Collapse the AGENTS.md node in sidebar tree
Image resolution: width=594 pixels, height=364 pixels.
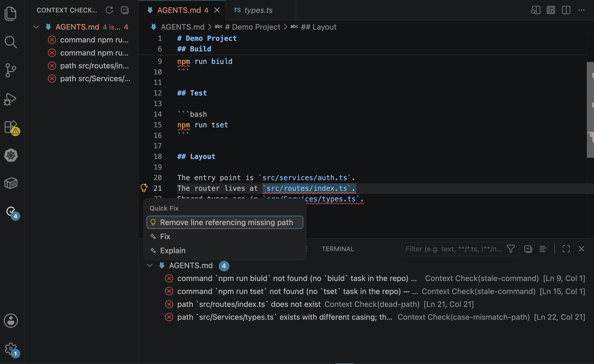point(36,27)
